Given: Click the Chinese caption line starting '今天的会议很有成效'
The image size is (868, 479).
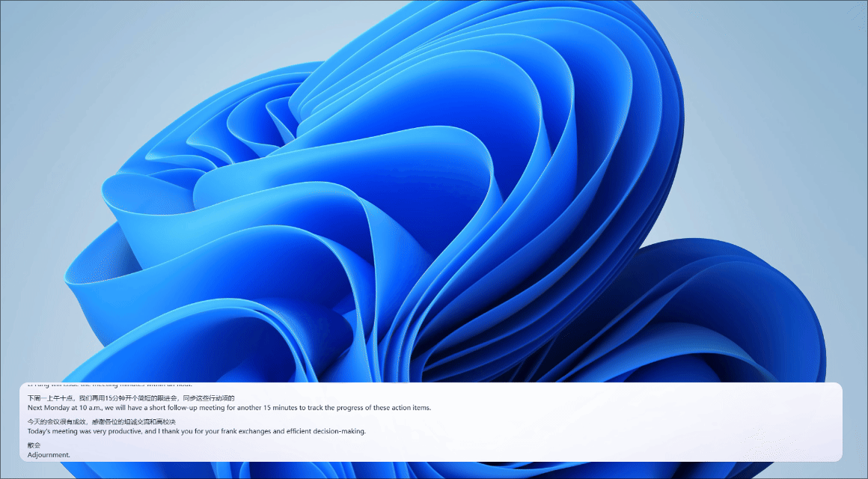Looking at the screenshot, I should [101, 422].
